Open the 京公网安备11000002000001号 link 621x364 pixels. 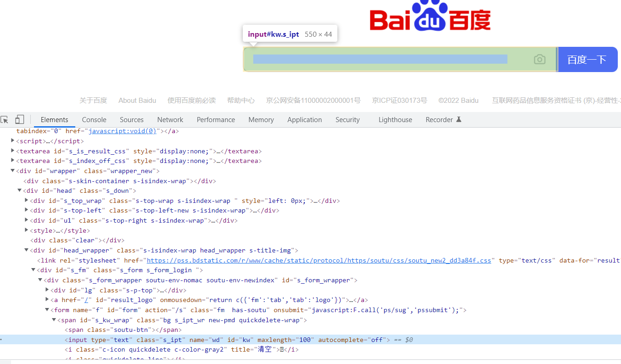(313, 101)
